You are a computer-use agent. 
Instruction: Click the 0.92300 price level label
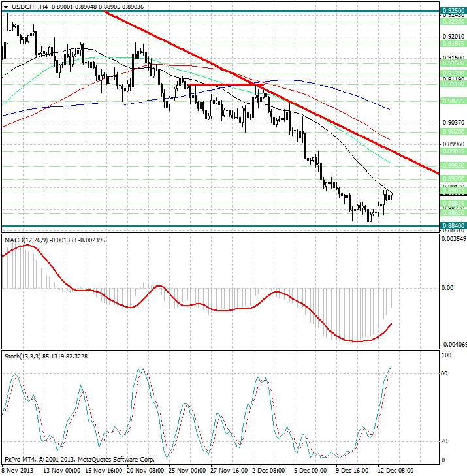coord(453,22)
